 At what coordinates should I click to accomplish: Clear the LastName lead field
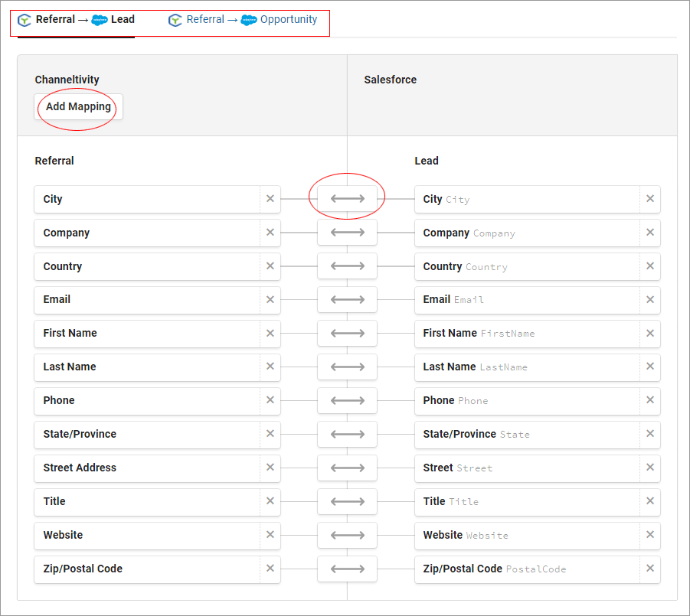[650, 367]
